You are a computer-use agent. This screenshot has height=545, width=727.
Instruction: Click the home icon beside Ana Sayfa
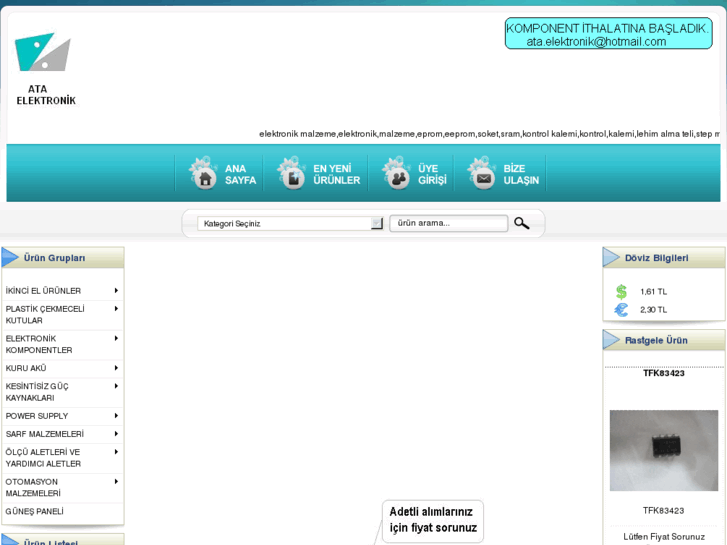(x=204, y=174)
